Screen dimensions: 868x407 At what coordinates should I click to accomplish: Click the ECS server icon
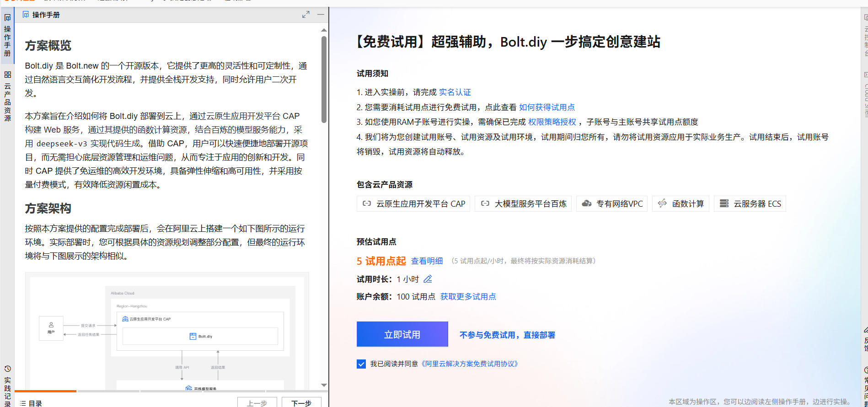tap(724, 203)
